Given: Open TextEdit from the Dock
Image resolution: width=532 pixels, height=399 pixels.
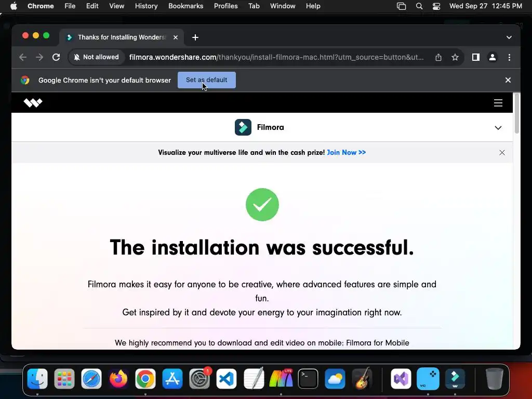Looking at the screenshot, I should click(x=254, y=378).
